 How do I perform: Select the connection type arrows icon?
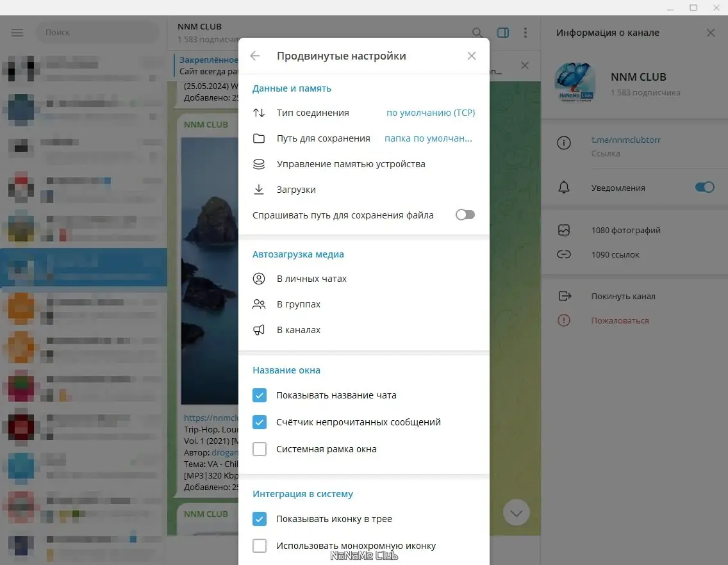click(259, 113)
